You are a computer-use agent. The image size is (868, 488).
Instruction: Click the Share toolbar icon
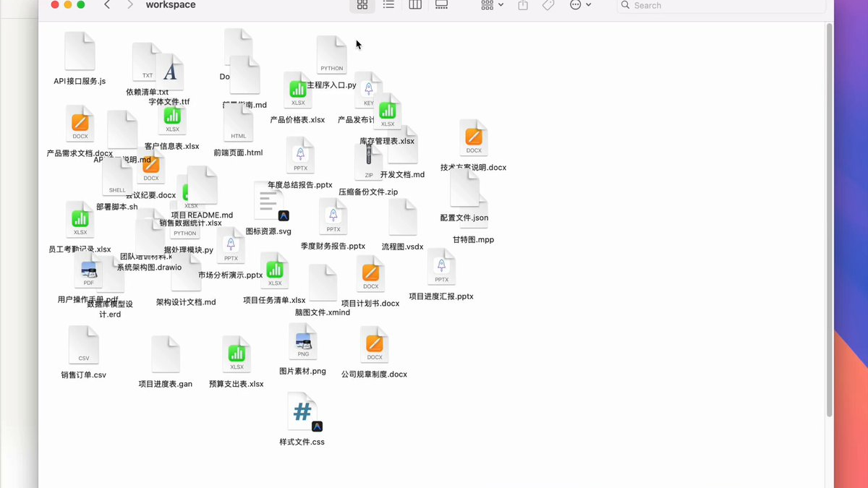tap(523, 5)
